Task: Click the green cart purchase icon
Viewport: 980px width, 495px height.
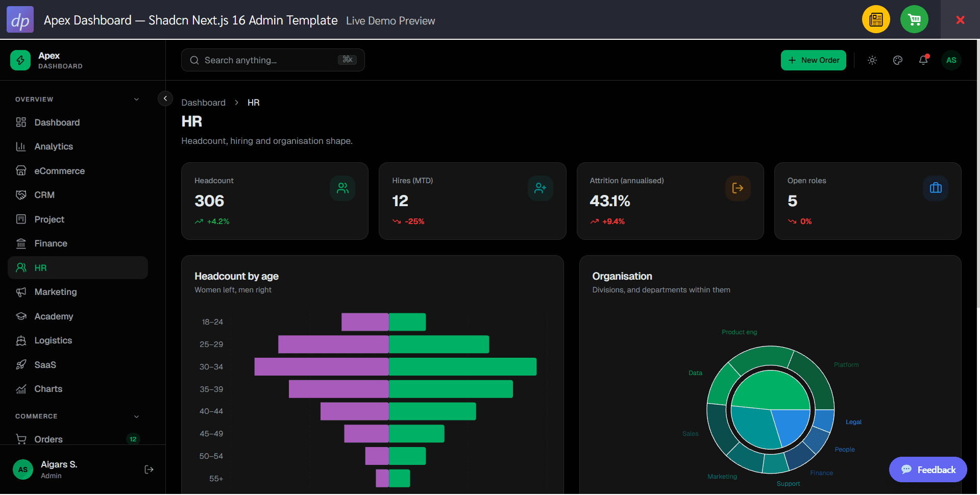Action: pyautogui.click(x=914, y=19)
